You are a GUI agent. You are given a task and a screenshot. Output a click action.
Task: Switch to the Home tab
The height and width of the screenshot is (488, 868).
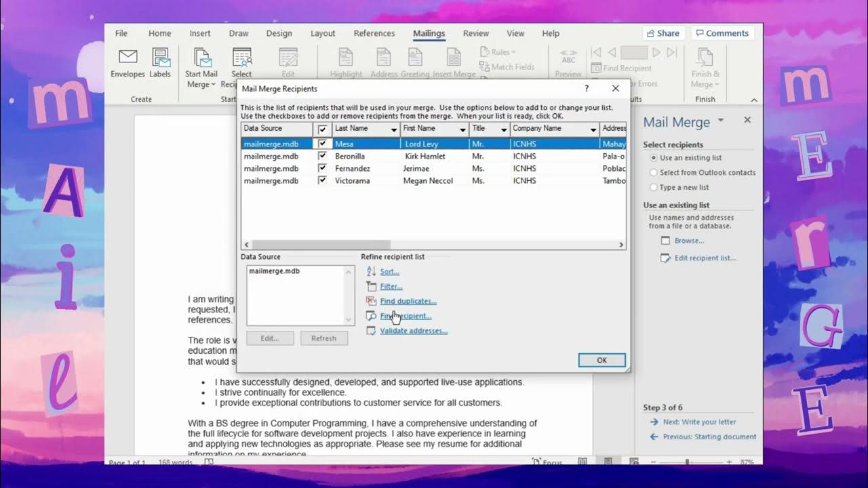(x=160, y=33)
